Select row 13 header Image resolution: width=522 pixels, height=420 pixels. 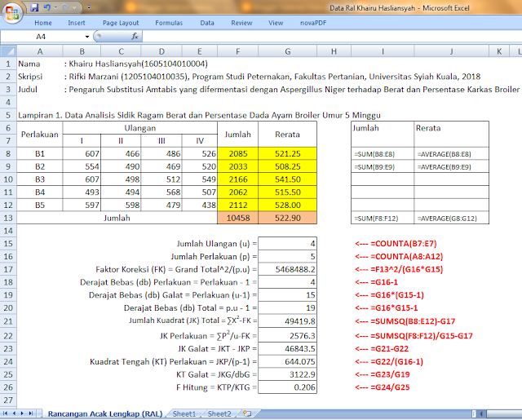point(8,218)
